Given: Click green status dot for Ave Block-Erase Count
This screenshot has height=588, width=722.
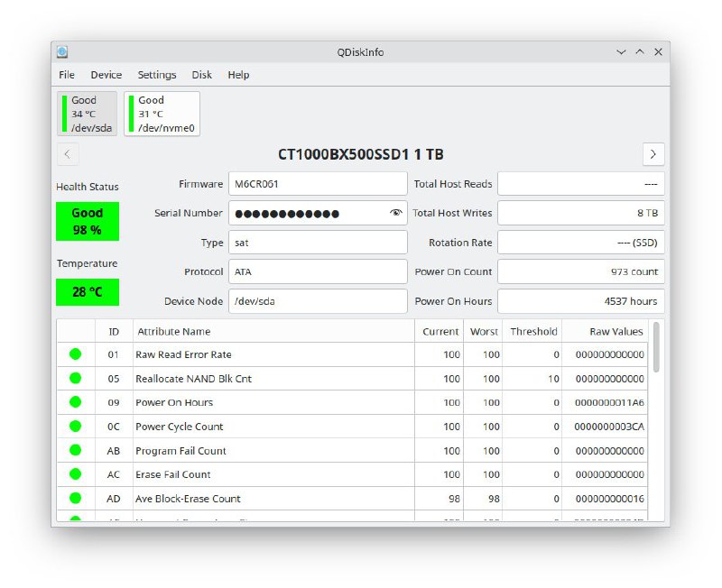Looking at the screenshot, I should tap(75, 498).
